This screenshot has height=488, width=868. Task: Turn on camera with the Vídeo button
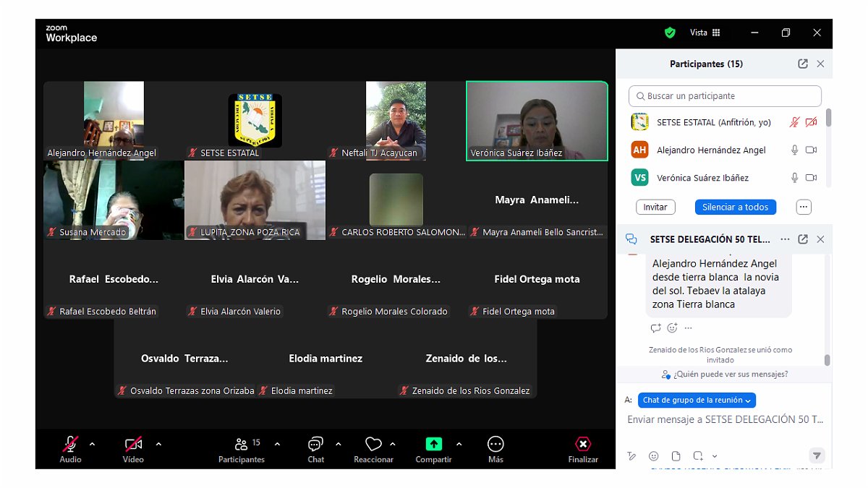point(133,445)
